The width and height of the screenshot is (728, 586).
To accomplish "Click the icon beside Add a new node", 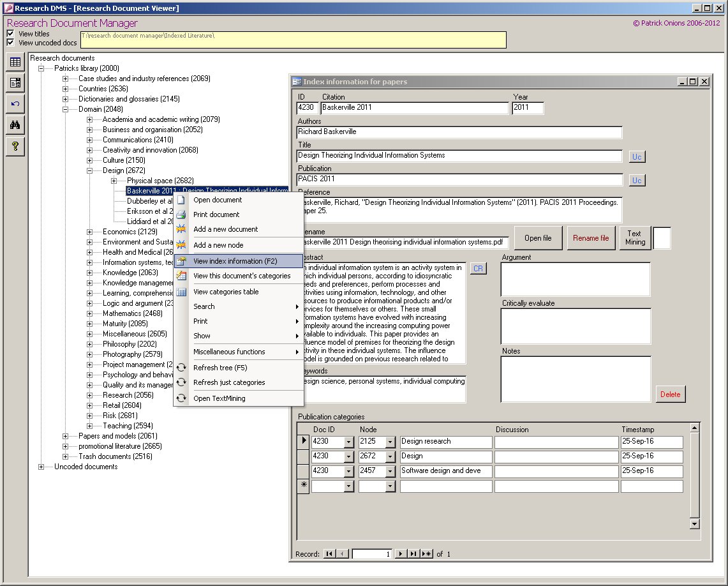I will 181,244.
